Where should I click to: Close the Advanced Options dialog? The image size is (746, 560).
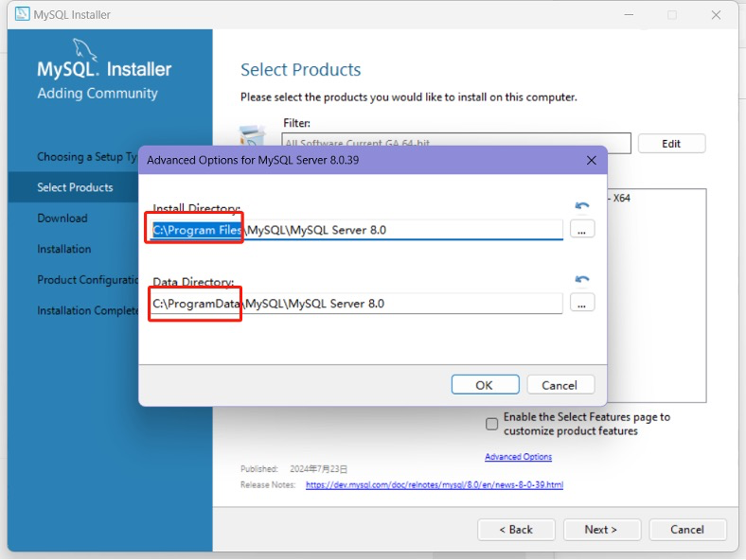pyautogui.click(x=592, y=161)
